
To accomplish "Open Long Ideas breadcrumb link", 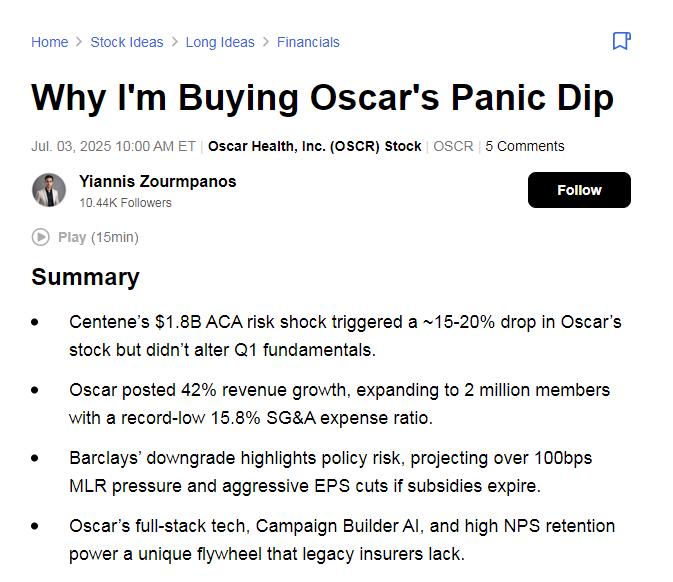I will click(x=220, y=42).
